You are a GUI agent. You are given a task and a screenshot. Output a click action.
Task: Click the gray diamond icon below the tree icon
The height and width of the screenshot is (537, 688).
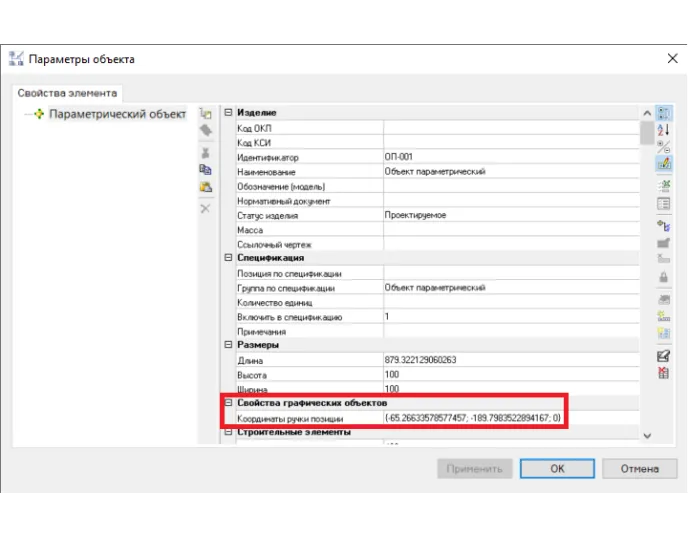205,130
